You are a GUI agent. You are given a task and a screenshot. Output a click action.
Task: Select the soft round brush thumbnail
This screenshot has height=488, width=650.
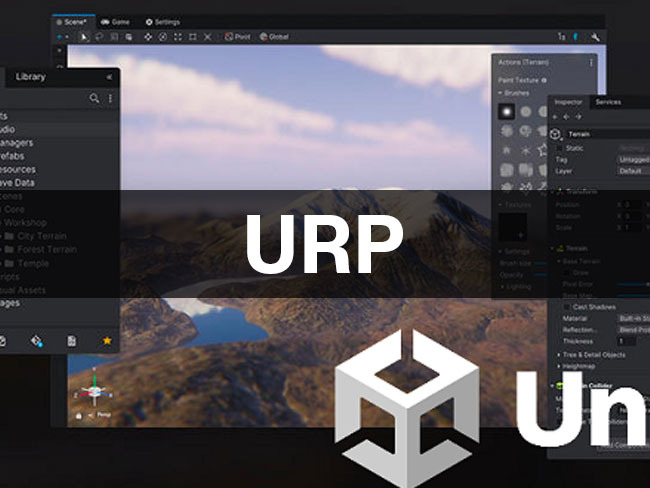[506, 112]
